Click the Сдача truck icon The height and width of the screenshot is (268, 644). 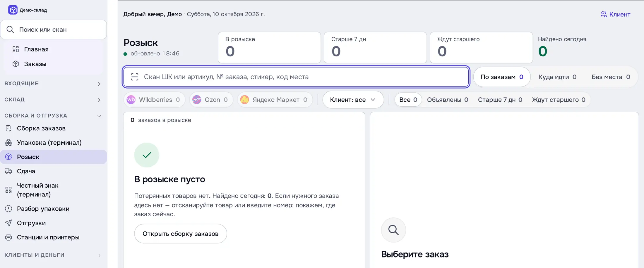(x=8, y=171)
